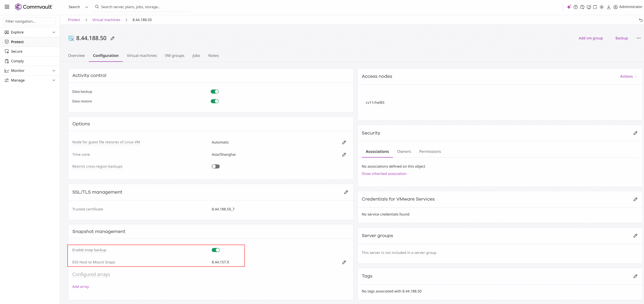Viewport: 644px width, 304px height.
Task: Click the AI sparkle assistant icon
Action: [x=569, y=7]
